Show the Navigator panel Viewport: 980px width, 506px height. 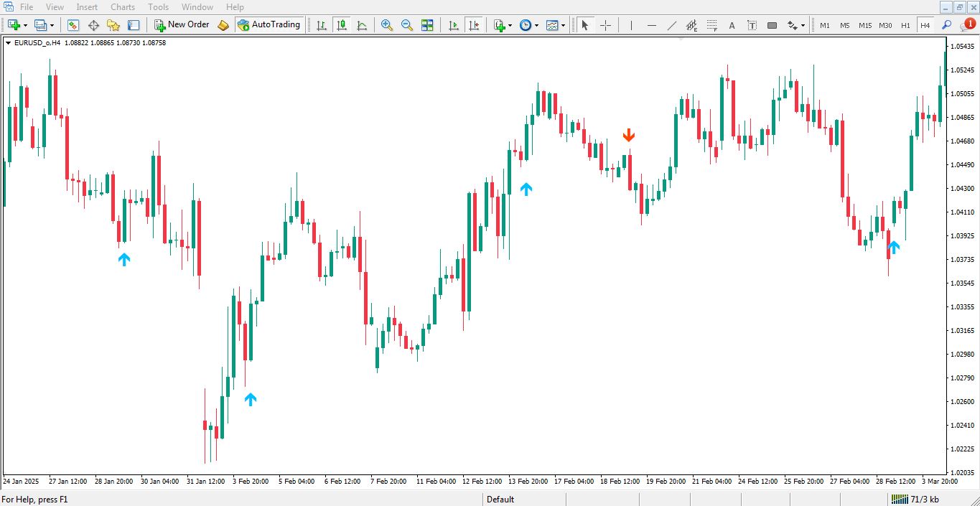pyautogui.click(x=113, y=25)
